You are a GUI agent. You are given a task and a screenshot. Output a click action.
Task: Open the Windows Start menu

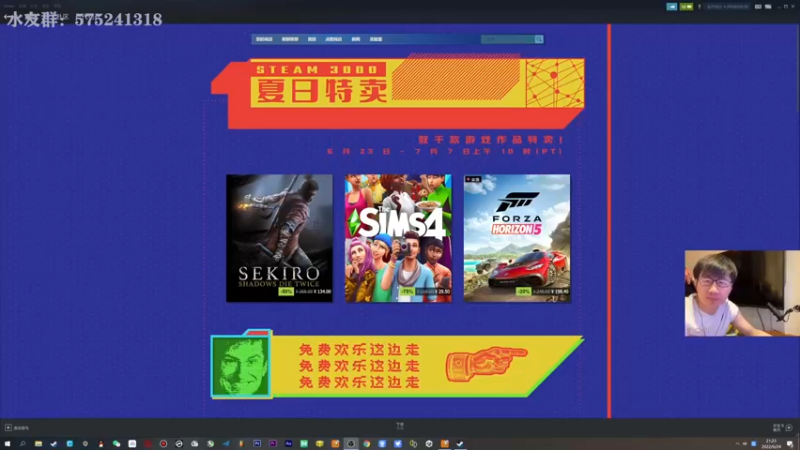[x=7, y=444]
